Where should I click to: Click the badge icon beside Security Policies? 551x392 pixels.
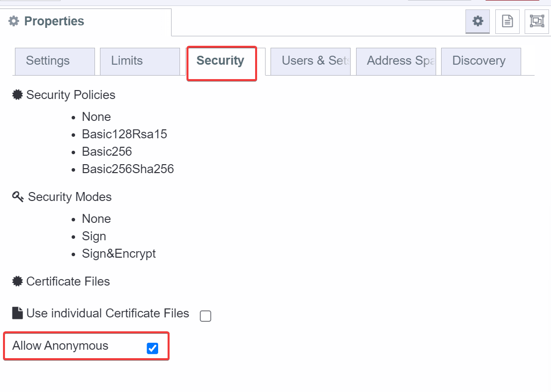point(17,94)
